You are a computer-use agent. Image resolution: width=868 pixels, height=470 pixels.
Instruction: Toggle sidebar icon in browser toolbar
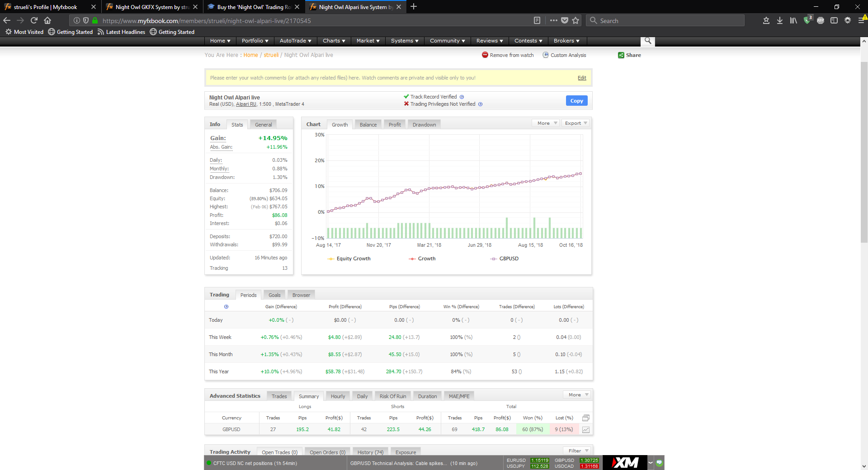834,20
